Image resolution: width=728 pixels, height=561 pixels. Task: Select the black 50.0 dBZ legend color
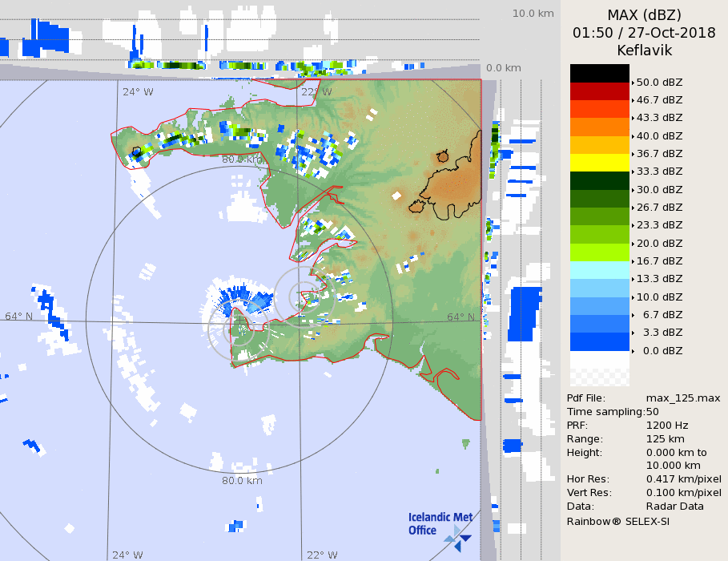point(599,73)
